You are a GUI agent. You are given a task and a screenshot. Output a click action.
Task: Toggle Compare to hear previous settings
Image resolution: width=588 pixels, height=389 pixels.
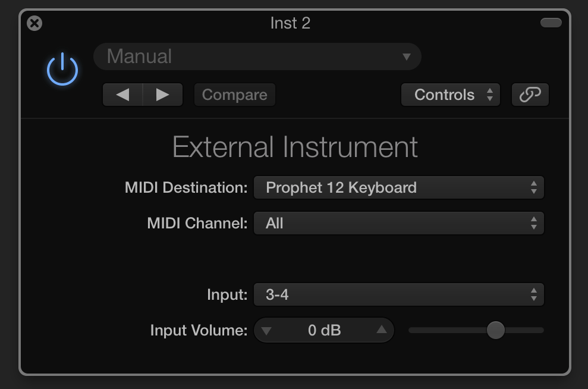click(x=234, y=94)
